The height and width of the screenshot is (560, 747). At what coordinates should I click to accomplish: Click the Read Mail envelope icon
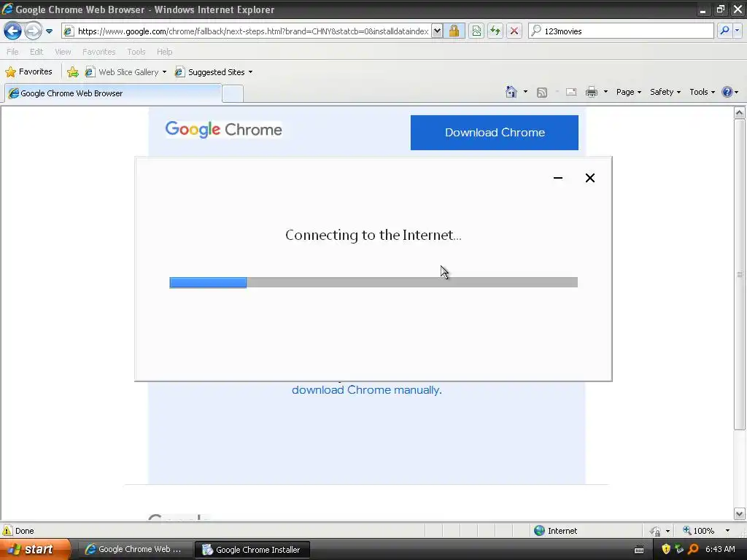coord(571,92)
